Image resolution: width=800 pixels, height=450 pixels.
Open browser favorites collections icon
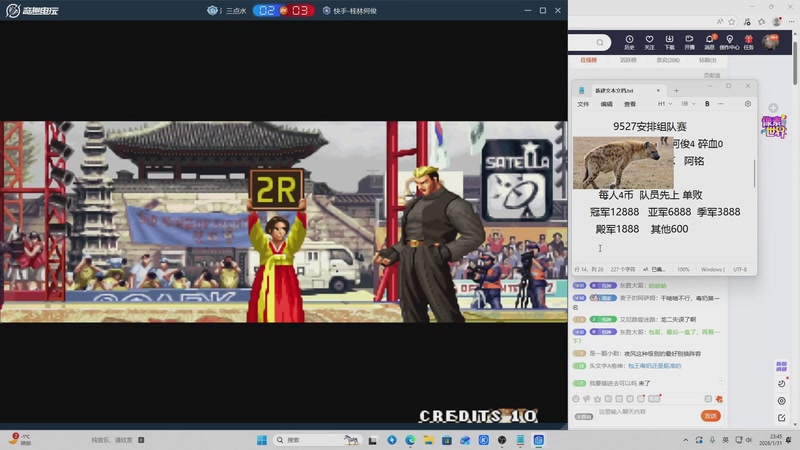click(x=762, y=21)
